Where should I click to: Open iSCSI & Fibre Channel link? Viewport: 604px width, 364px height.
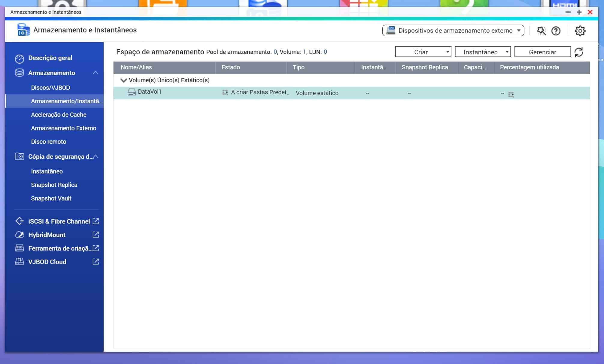(59, 221)
